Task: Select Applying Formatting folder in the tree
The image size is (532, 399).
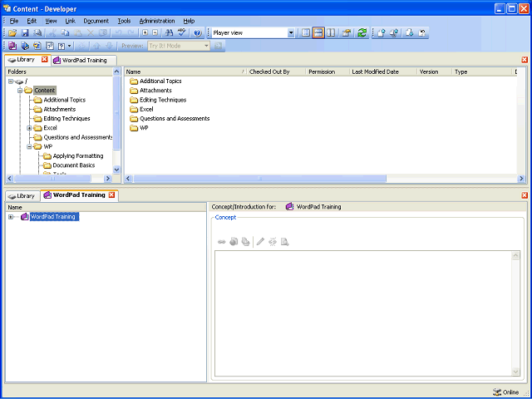Action: click(x=78, y=156)
